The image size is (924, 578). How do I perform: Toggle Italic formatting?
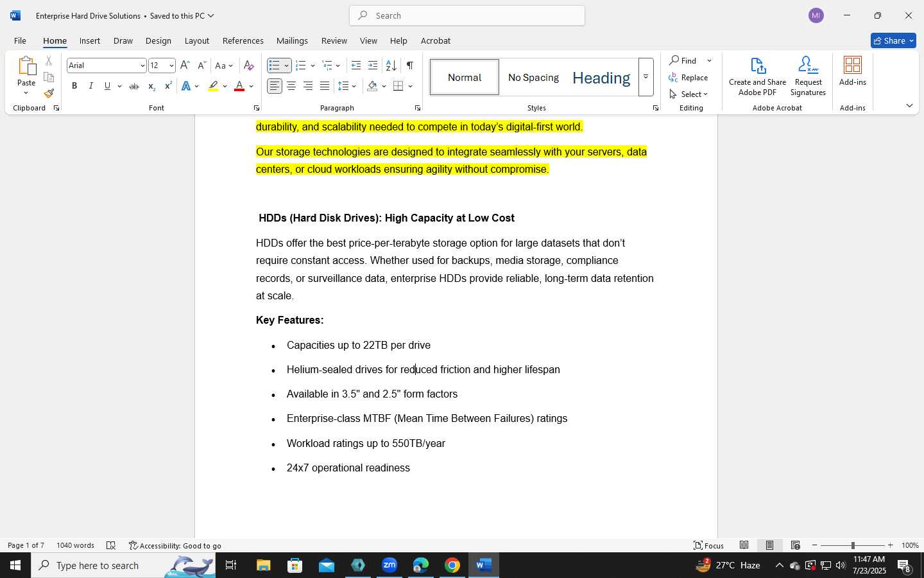coord(91,86)
